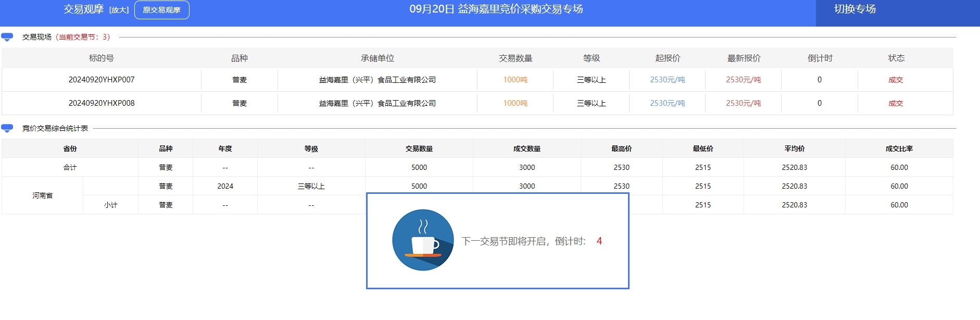Click the 成交 status for lot YHXP007
The height and width of the screenshot is (320, 980).
coord(896,80)
